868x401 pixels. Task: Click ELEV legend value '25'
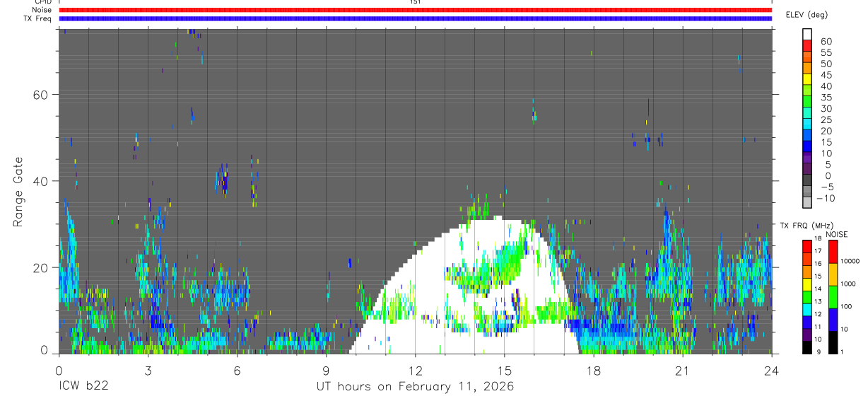826,120
